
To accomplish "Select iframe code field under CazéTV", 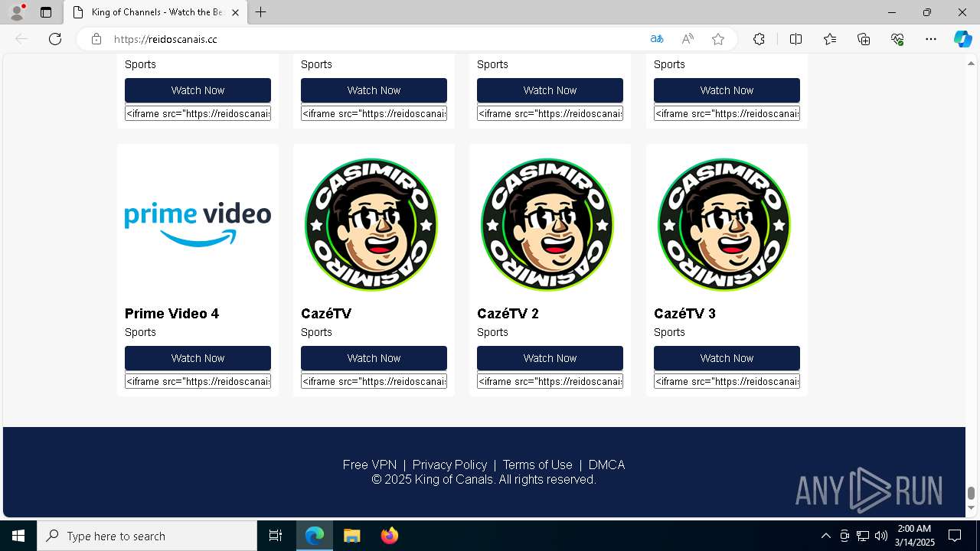I will [374, 381].
